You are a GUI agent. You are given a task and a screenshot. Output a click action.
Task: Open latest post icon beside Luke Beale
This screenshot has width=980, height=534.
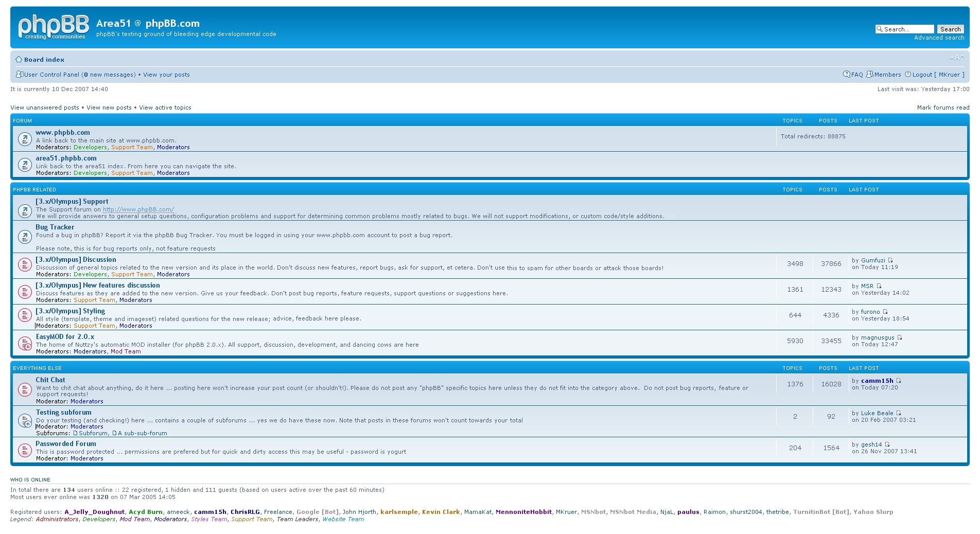point(899,413)
